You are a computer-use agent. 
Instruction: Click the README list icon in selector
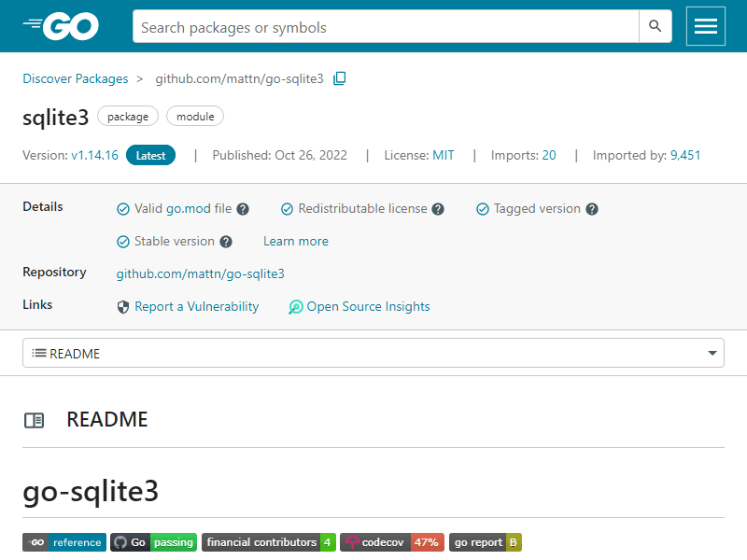39,353
